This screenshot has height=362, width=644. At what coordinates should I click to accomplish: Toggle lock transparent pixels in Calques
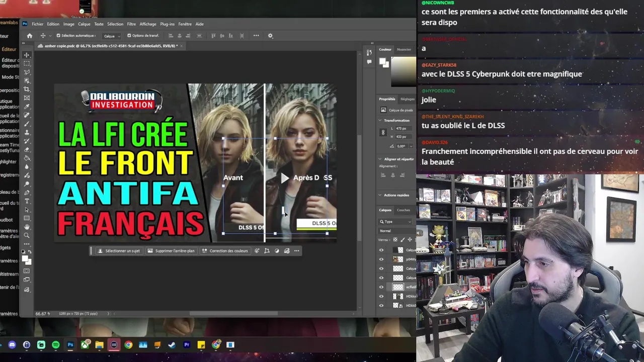pyautogui.click(x=395, y=240)
